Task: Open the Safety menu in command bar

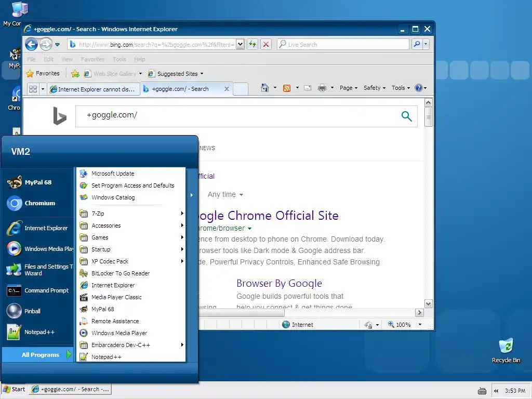Action: pyautogui.click(x=374, y=88)
